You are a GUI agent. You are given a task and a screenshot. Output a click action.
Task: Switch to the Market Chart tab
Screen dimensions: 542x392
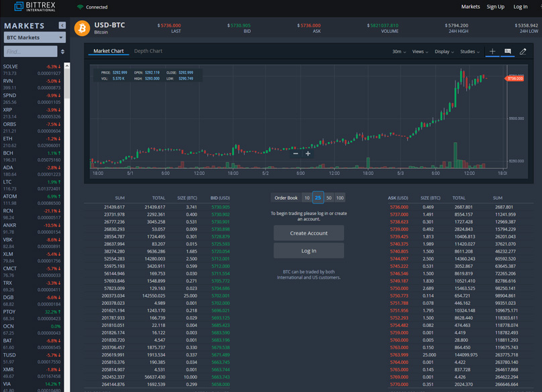109,51
